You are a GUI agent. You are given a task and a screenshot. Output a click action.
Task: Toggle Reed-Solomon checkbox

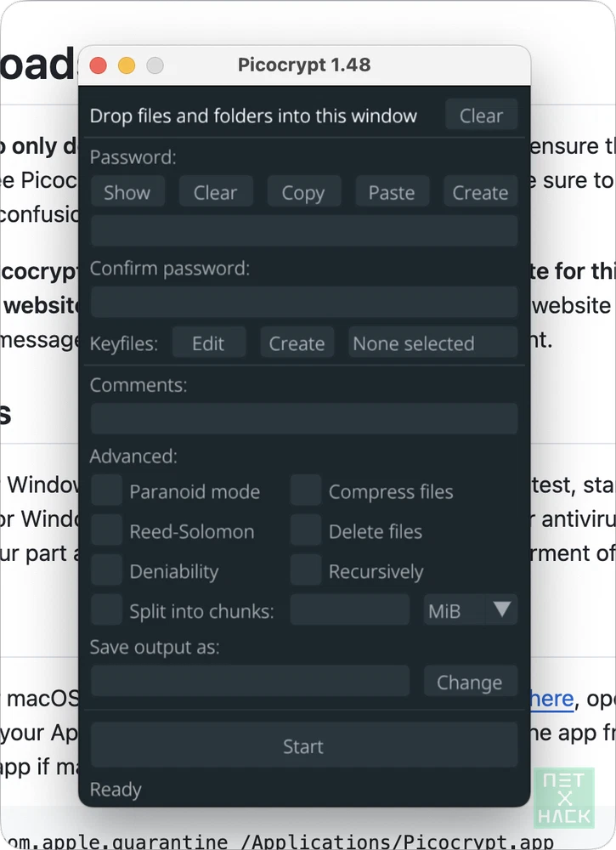106,530
